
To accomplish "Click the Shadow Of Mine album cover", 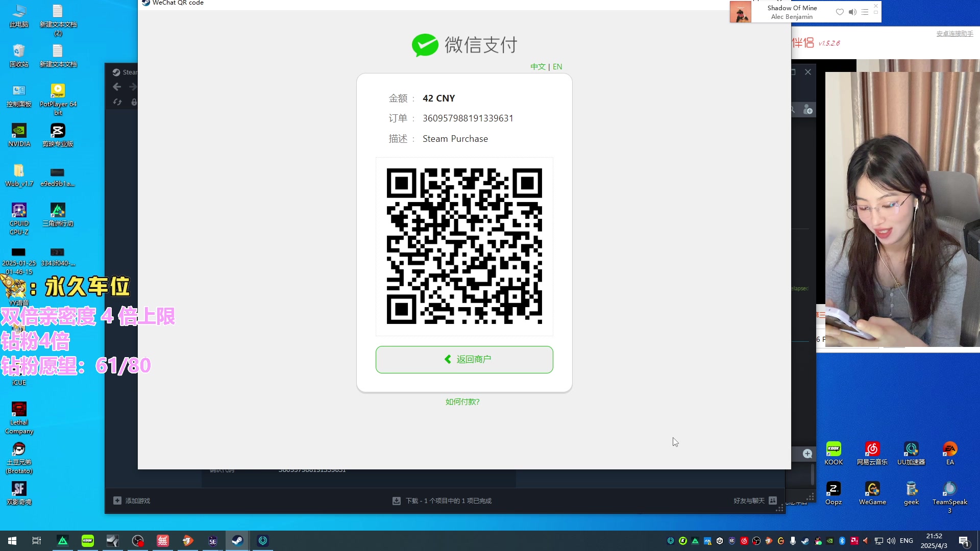I will 740,12.
